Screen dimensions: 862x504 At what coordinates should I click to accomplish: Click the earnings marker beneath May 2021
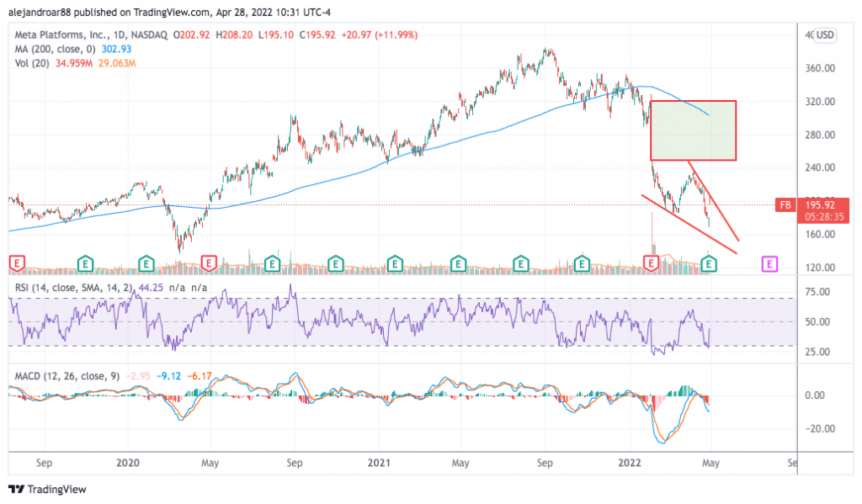(x=457, y=263)
